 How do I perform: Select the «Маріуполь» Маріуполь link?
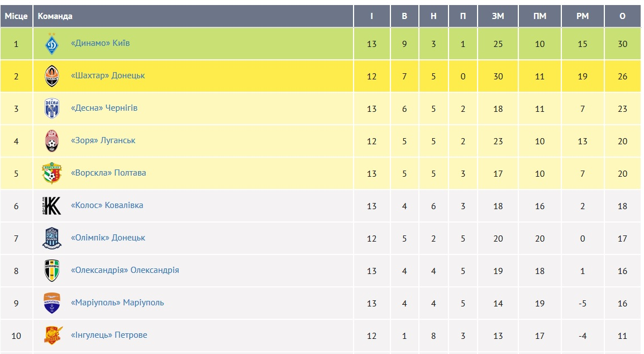pyautogui.click(x=117, y=303)
